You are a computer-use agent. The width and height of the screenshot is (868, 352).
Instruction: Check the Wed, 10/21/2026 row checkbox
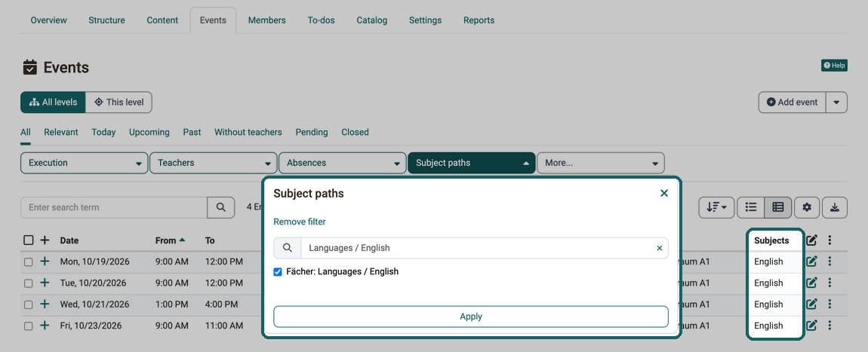pos(28,305)
